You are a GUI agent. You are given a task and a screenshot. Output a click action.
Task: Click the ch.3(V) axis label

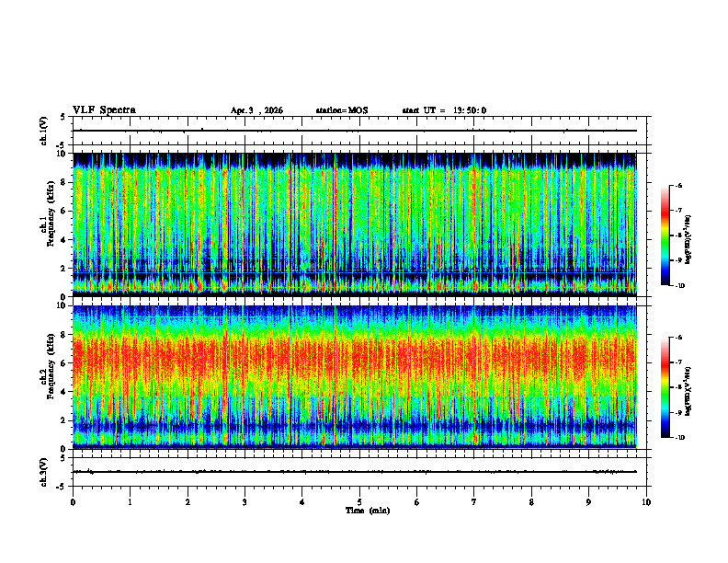tap(44, 472)
